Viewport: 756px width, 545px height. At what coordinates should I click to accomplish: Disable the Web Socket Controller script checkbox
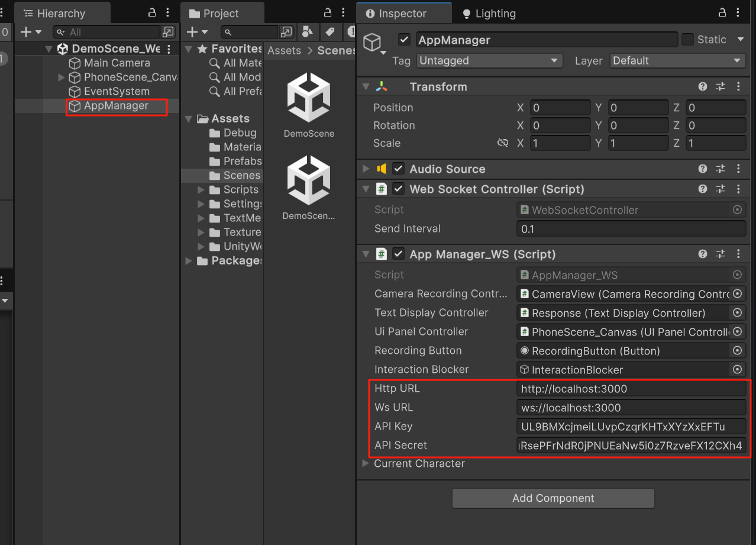tap(398, 189)
